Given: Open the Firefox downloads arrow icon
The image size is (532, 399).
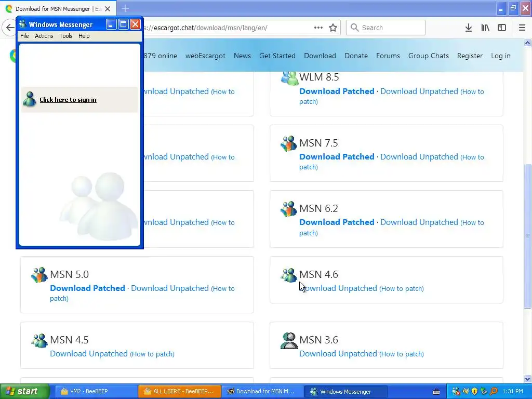Looking at the screenshot, I should pos(469,28).
